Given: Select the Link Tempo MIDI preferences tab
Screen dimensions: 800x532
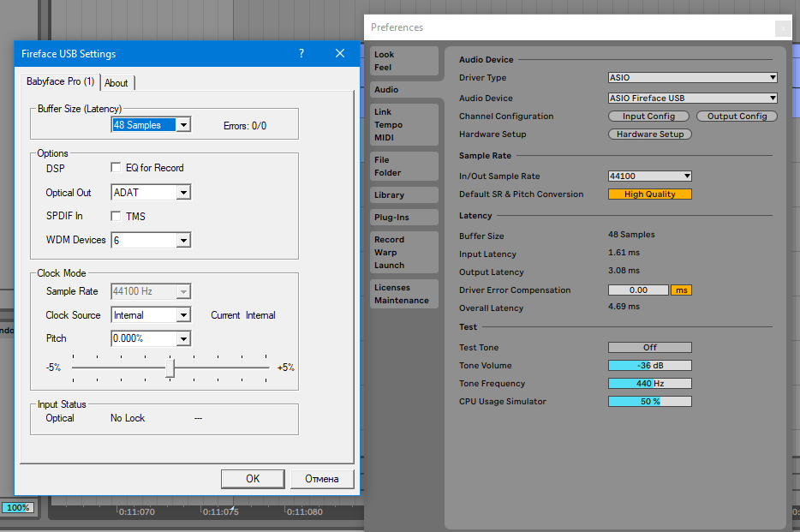Looking at the screenshot, I should point(404,125).
